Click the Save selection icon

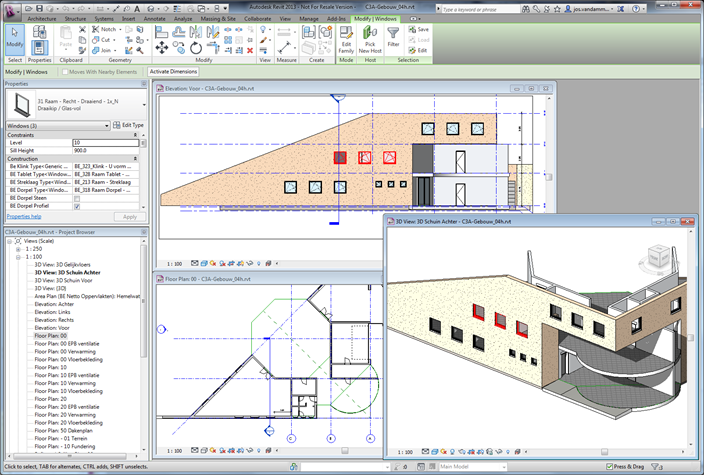click(418, 29)
